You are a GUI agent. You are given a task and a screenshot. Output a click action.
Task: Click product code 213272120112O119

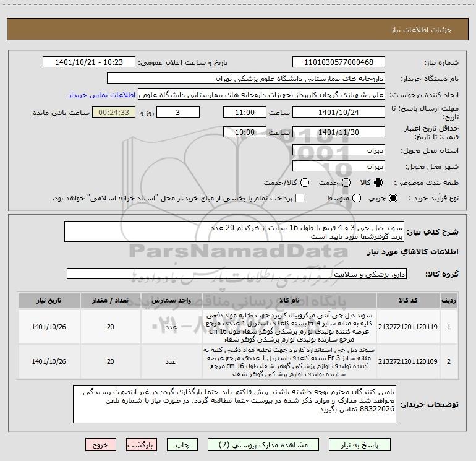coord(408,327)
